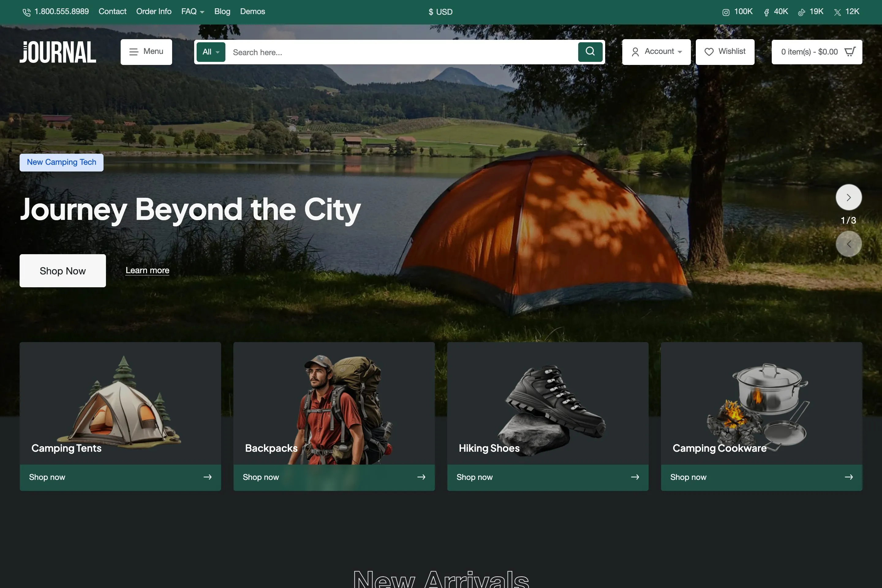The height and width of the screenshot is (588, 882).
Task: Open the Facebook 40K social icon
Action: [766, 12]
